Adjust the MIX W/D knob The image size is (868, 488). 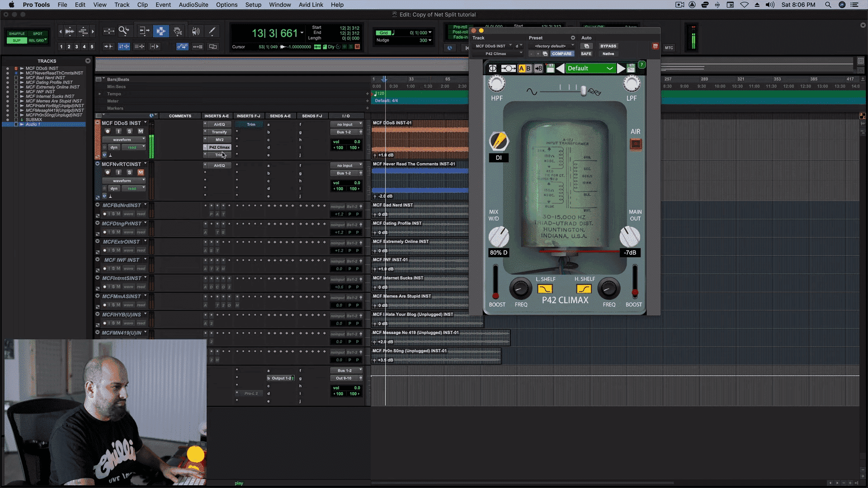(x=499, y=237)
